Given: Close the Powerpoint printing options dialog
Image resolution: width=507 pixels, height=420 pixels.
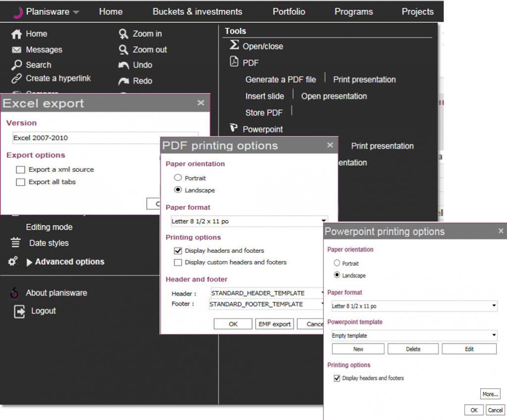Looking at the screenshot, I should click(501, 231).
